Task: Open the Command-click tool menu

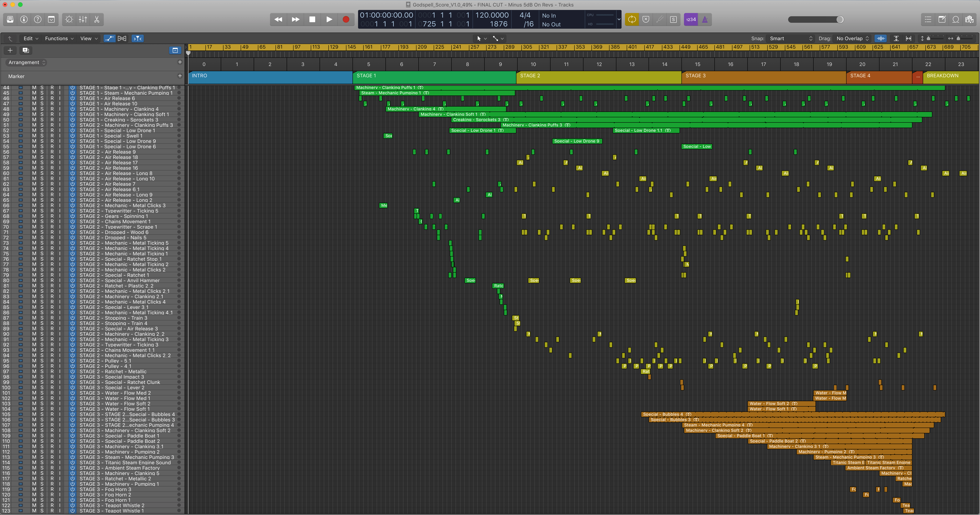Action: pyautogui.click(x=498, y=38)
